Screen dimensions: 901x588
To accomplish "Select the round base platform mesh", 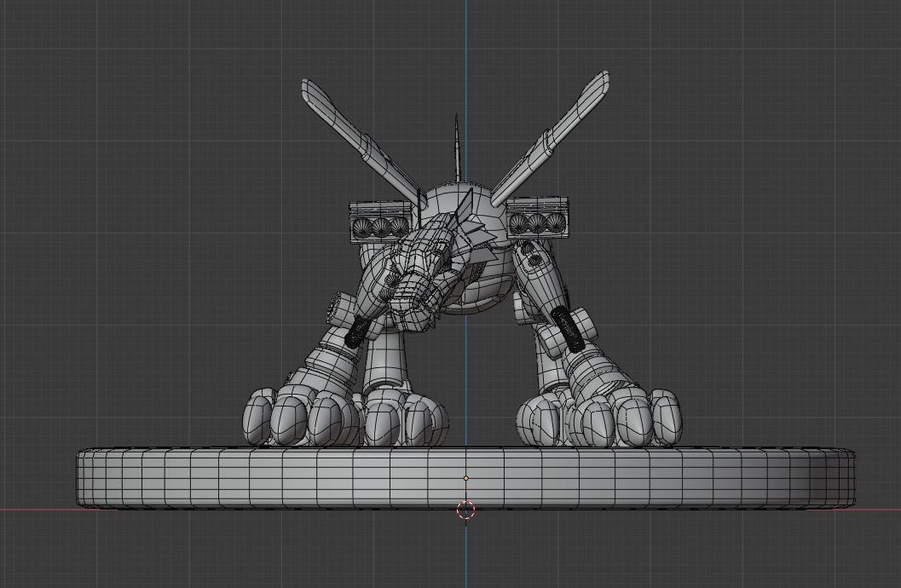I will click(x=465, y=478).
